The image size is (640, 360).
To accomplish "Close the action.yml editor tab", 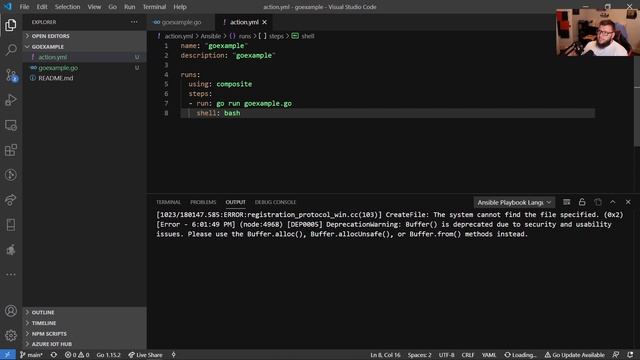I will (264, 22).
